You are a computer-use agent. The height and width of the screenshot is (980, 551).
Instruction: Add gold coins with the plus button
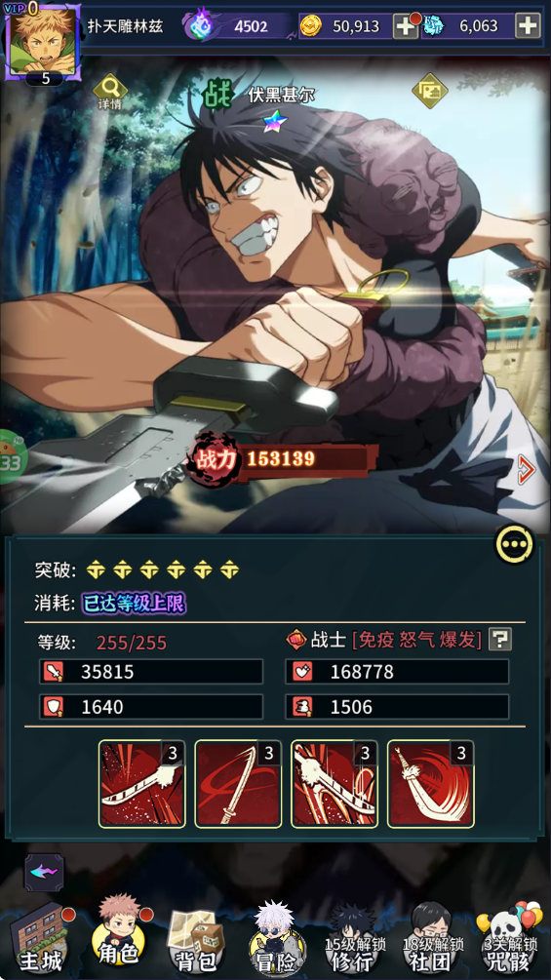[x=406, y=25]
